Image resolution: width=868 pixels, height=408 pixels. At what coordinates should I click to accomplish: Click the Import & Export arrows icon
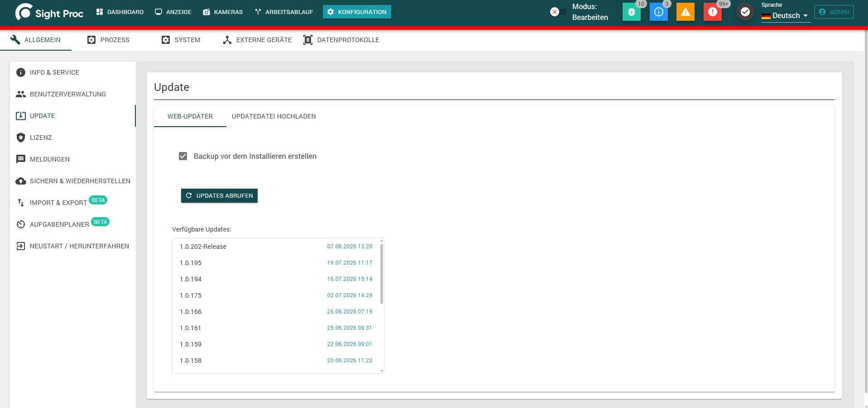pos(21,203)
